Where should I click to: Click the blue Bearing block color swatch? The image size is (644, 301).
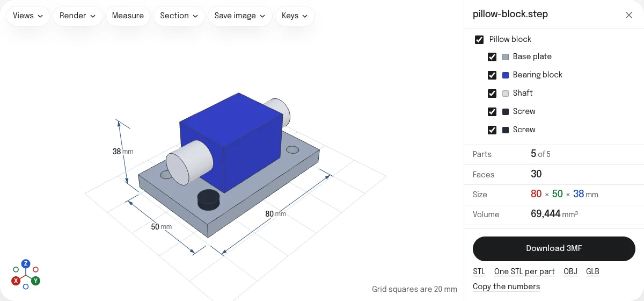point(505,75)
